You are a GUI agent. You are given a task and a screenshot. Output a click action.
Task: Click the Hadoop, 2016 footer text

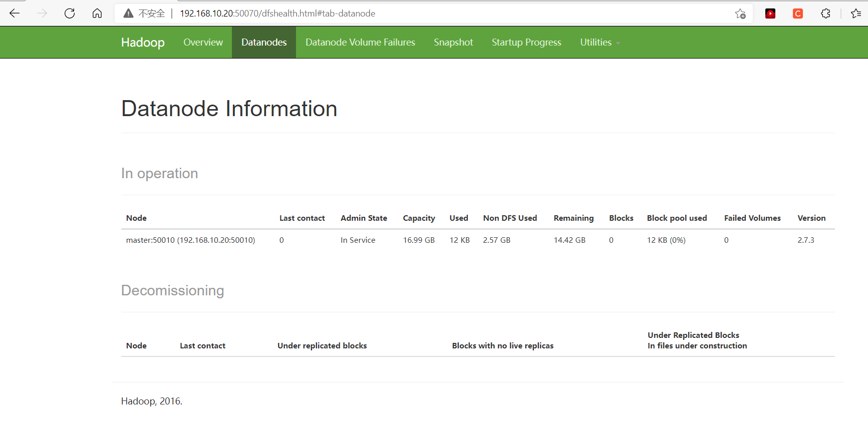[152, 401]
